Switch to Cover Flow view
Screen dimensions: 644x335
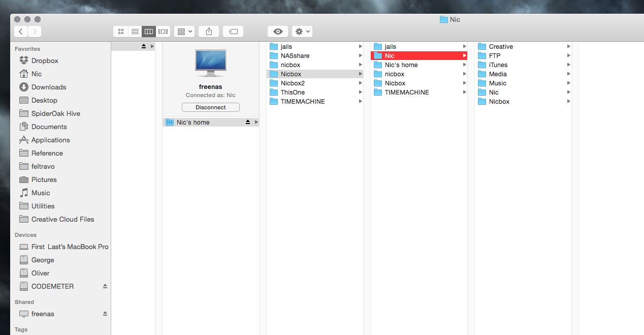[163, 32]
